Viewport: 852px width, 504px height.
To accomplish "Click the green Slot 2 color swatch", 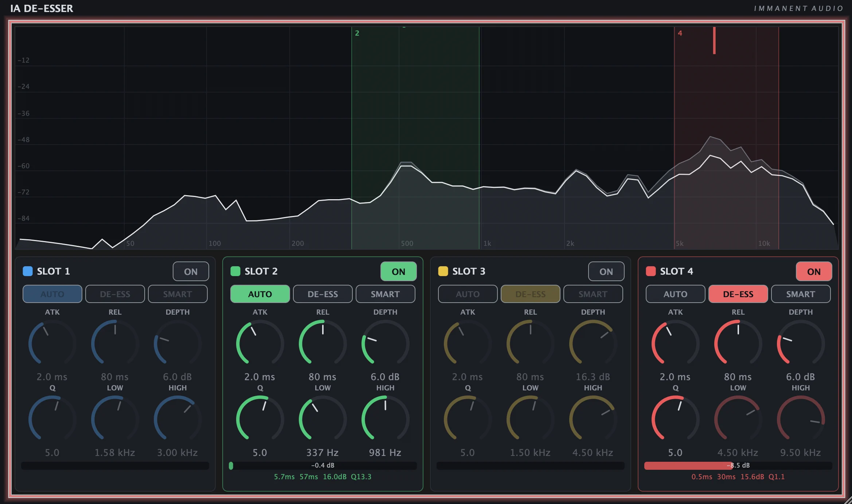I will (235, 271).
